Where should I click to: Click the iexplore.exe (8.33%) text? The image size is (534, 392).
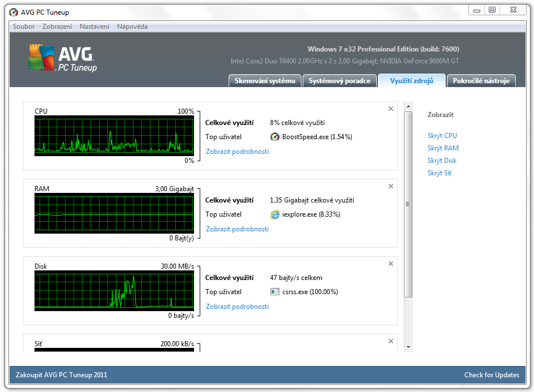tap(311, 214)
